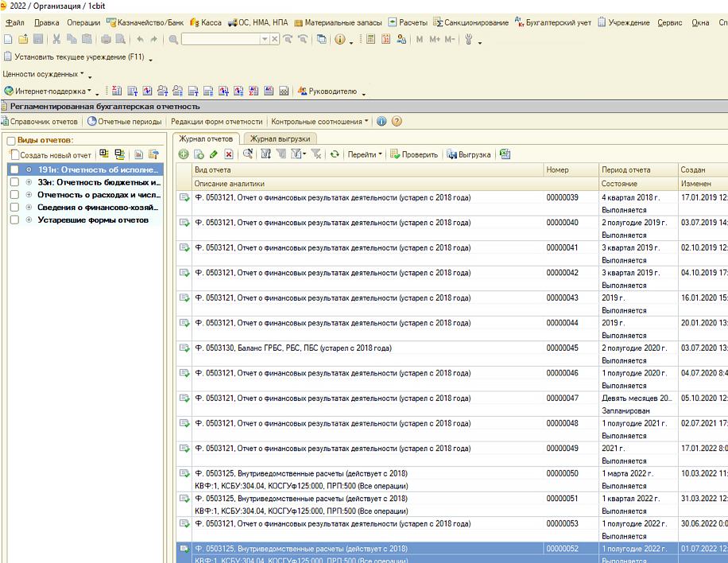The width and height of the screenshot is (728, 563).
Task: Open the Бухгалтерский учет menu
Action: tap(553, 22)
